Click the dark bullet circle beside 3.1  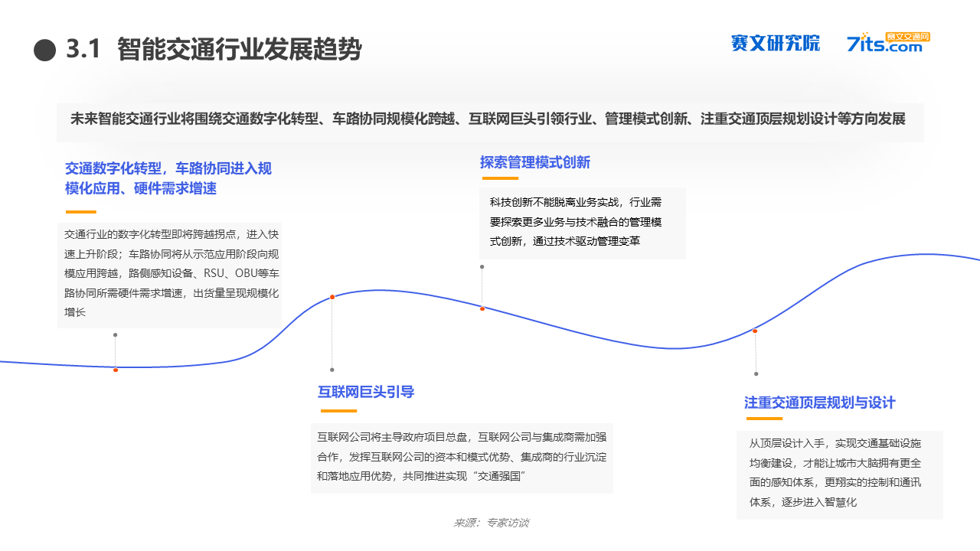[x=45, y=51]
